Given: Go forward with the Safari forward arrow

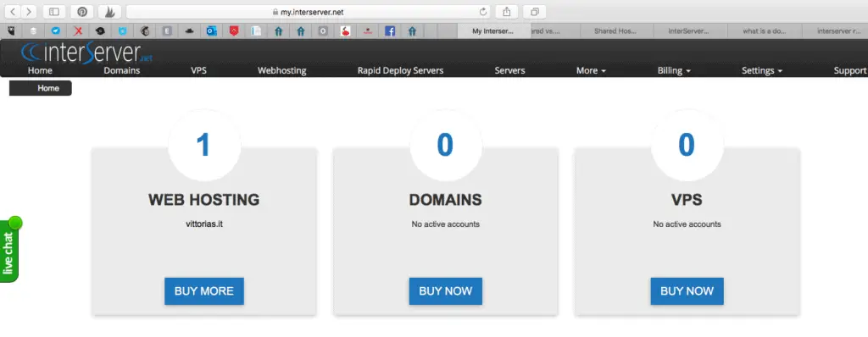Looking at the screenshot, I should pyautogui.click(x=29, y=12).
